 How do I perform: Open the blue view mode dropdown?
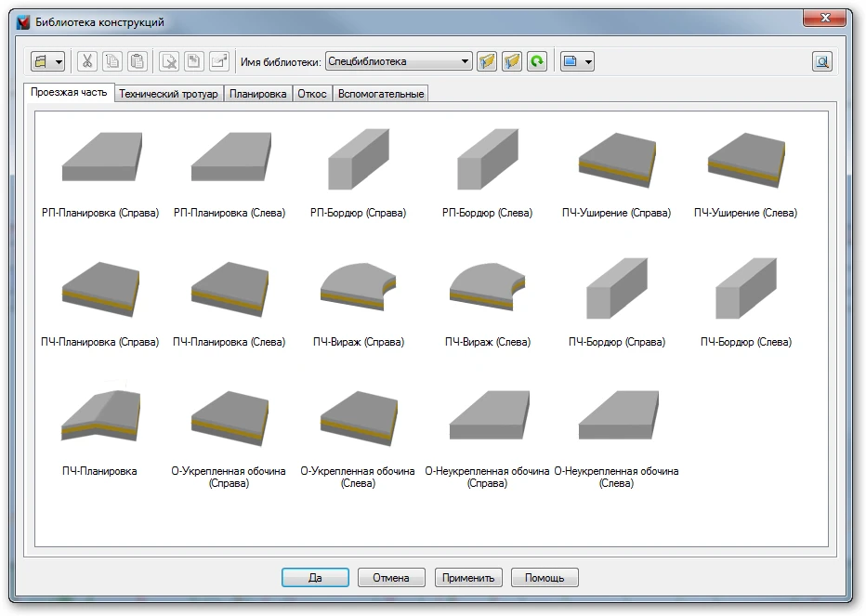(577, 61)
